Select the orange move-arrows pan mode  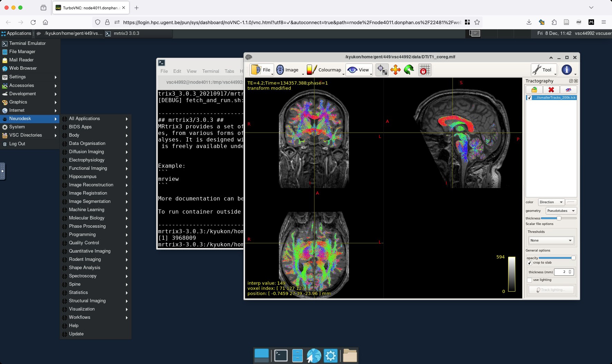396,70
